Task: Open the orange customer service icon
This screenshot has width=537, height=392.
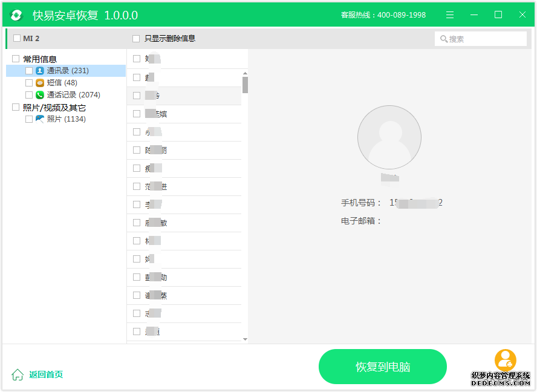Action: pos(505,360)
